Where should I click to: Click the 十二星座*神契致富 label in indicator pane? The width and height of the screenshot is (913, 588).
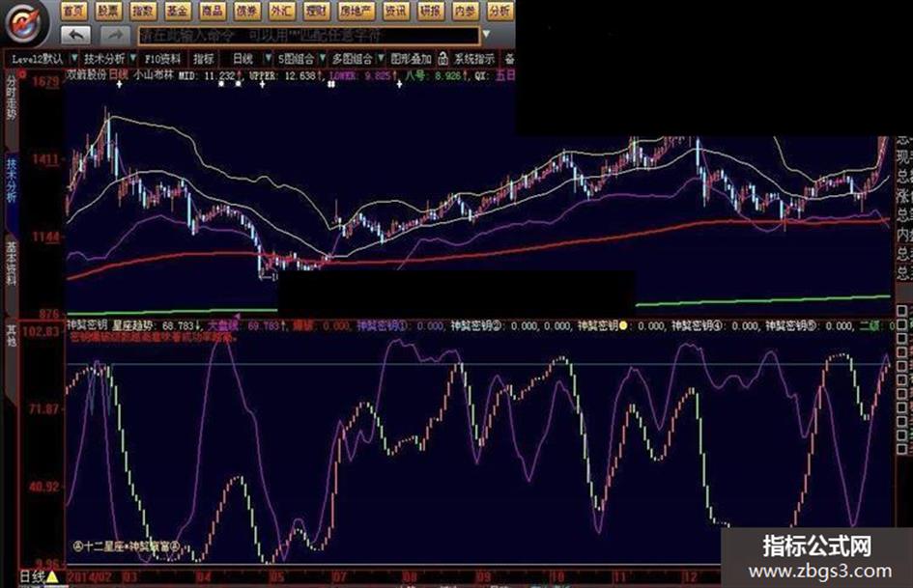click(x=127, y=546)
